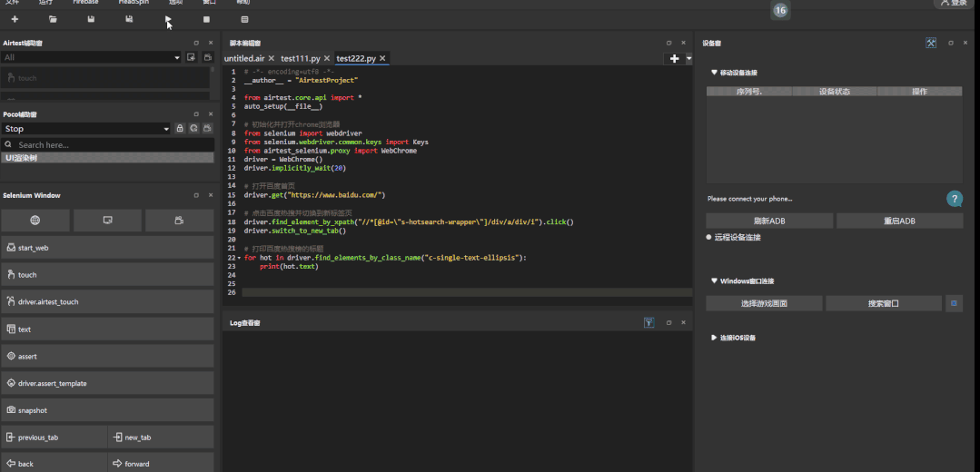
Task: Click the driver.airtest_touch button
Action: tap(107, 301)
